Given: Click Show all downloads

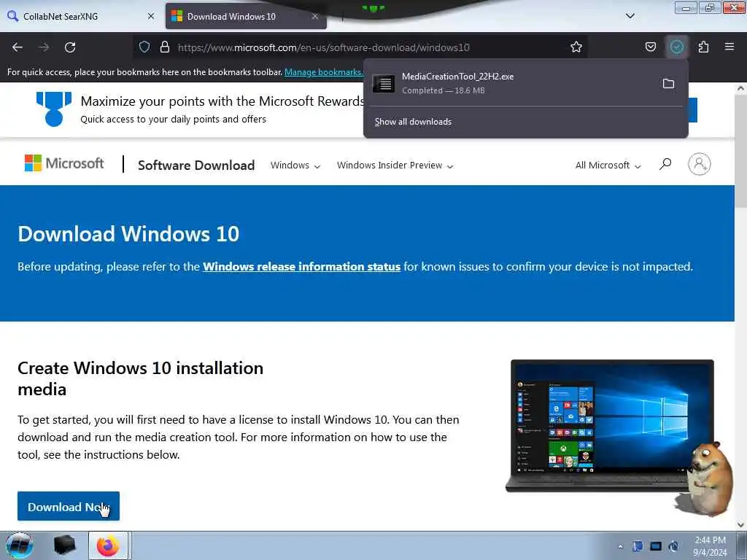Looking at the screenshot, I should pos(413,122).
